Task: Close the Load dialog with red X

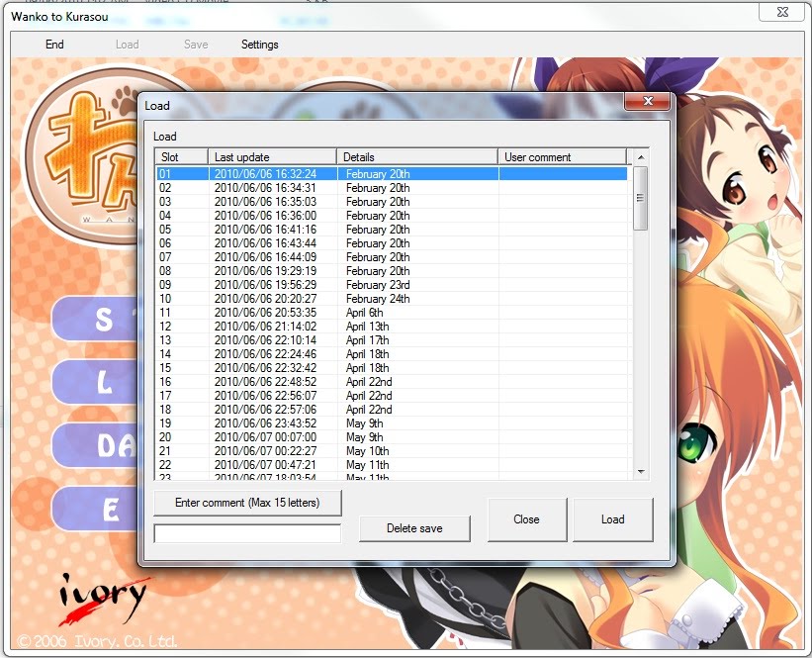Action: [x=647, y=101]
